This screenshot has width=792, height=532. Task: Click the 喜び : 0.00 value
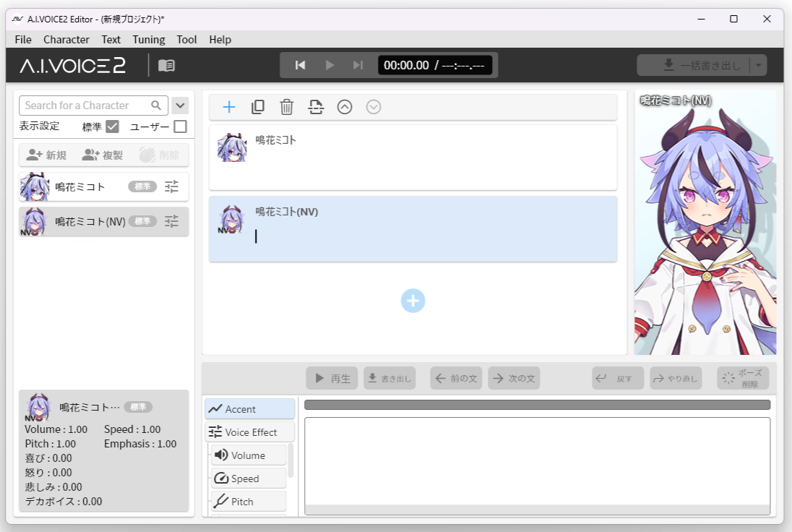click(48, 458)
